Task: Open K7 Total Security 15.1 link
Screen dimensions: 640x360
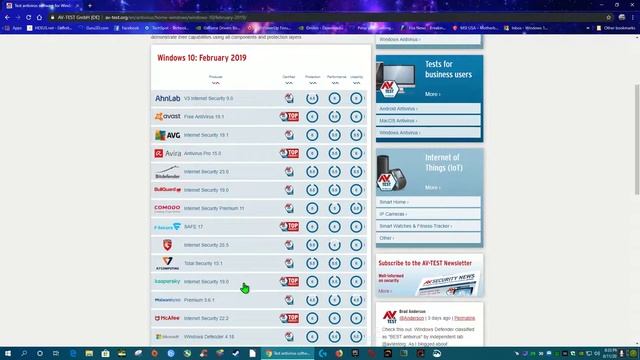Action: pos(203,263)
